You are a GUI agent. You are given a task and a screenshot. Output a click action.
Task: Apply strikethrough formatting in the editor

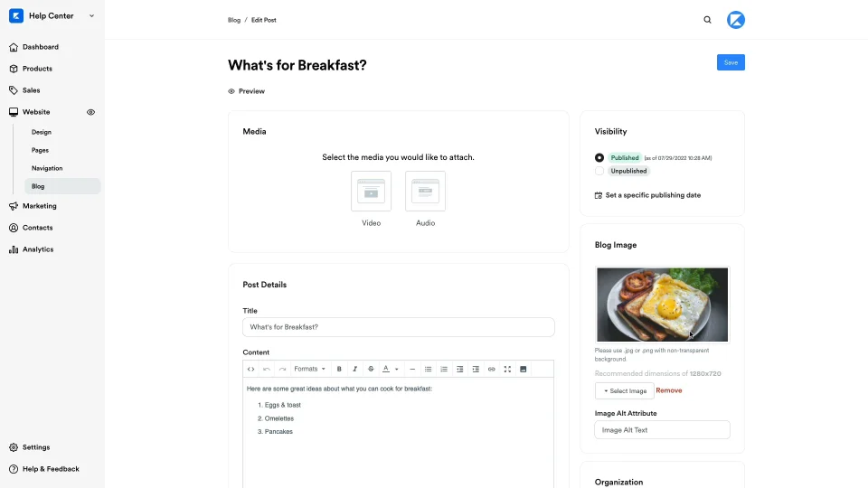[371, 369]
